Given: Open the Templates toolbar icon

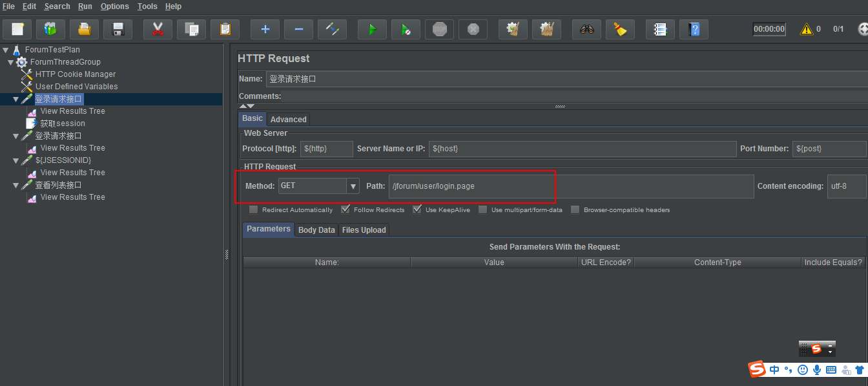Looking at the screenshot, I should pos(50,29).
